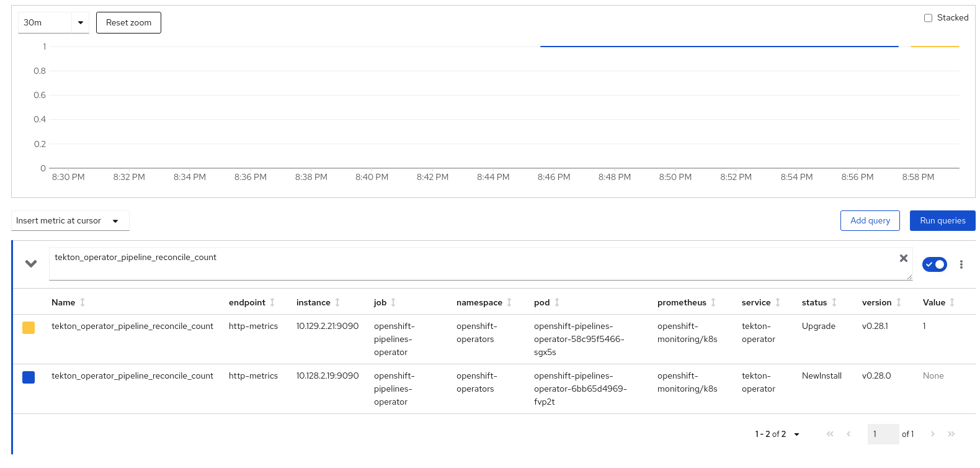The height and width of the screenshot is (468, 980).
Task: Collapse the query results table chevron
Action: (x=31, y=264)
